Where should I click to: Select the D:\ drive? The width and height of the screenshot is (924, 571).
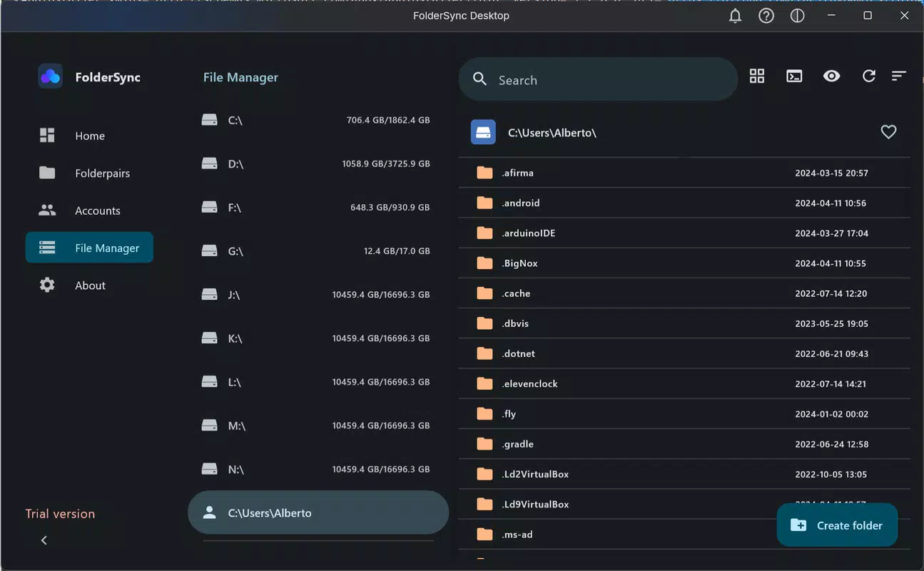(318, 163)
